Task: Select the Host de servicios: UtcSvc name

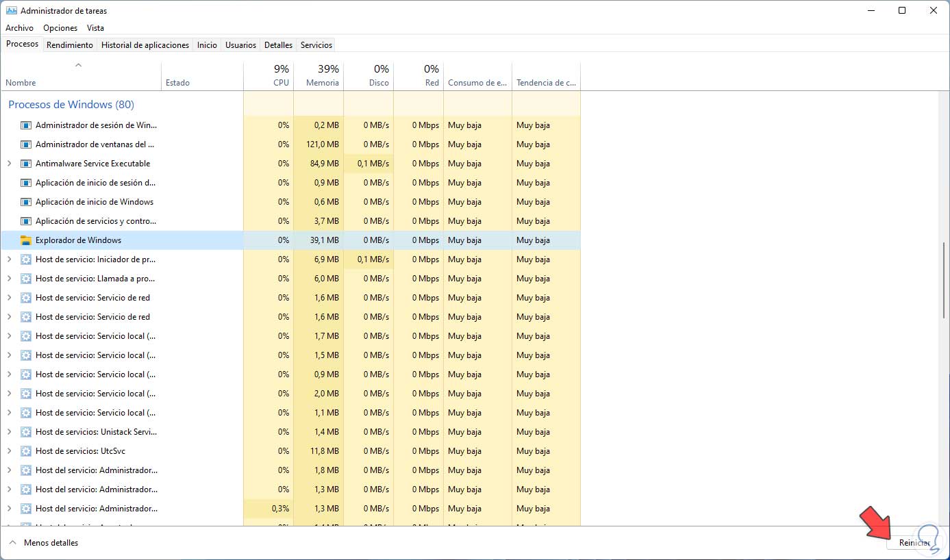Action: [80, 451]
